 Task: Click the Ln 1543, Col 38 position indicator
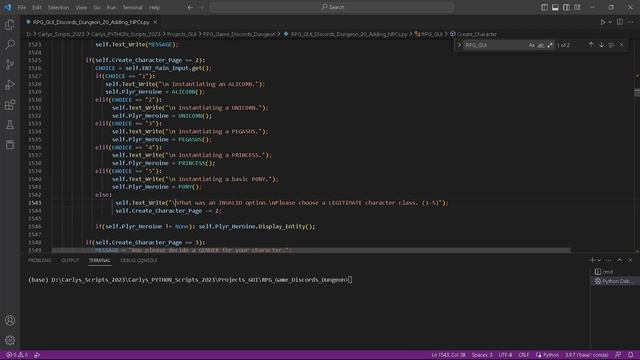point(448,355)
